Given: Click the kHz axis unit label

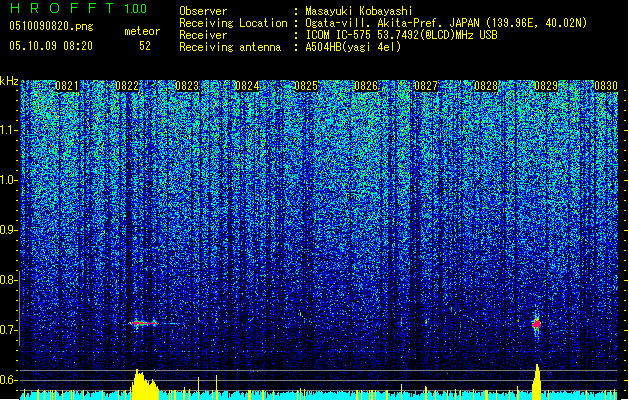Looking at the screenshot, I should pos(9,81).
